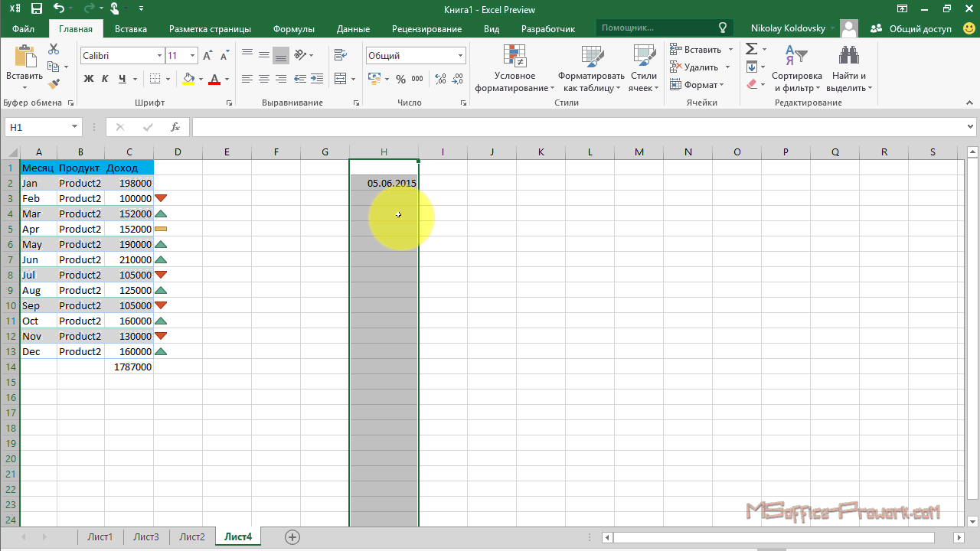Click the AutoSum sigma icon
This screenshot has height=551, width=980.
(751, 49)
